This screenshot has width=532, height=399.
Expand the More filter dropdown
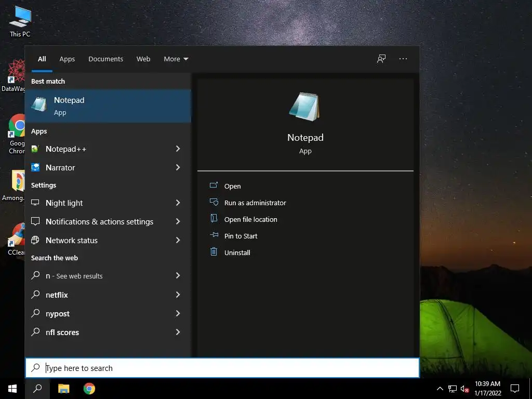click(x=176, y=59)
